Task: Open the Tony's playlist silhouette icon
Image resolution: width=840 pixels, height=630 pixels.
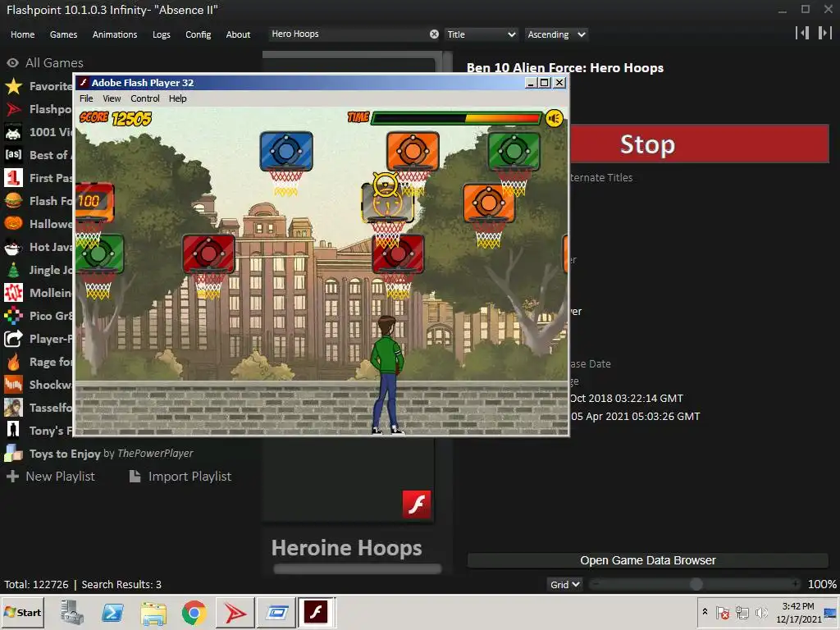Action: pyautogui.click(x=13, y=431)
